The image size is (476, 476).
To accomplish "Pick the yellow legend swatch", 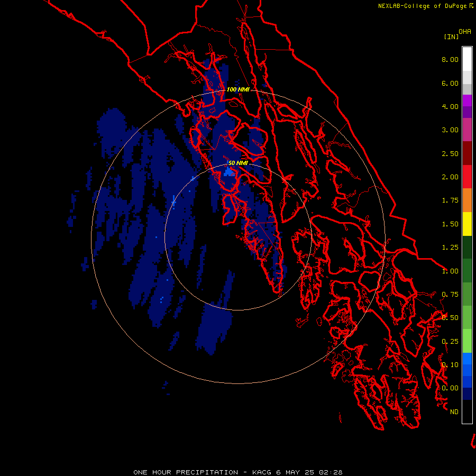I will [467, 224].
